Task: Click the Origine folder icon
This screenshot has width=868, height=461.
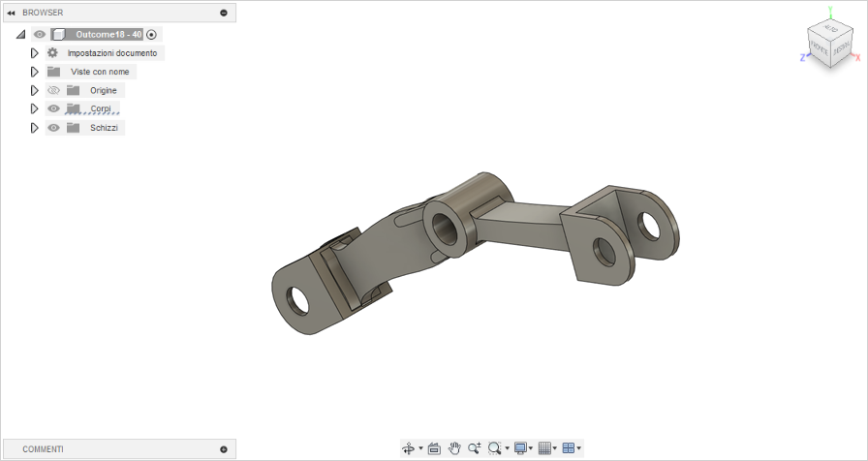Action: point(73,90)
